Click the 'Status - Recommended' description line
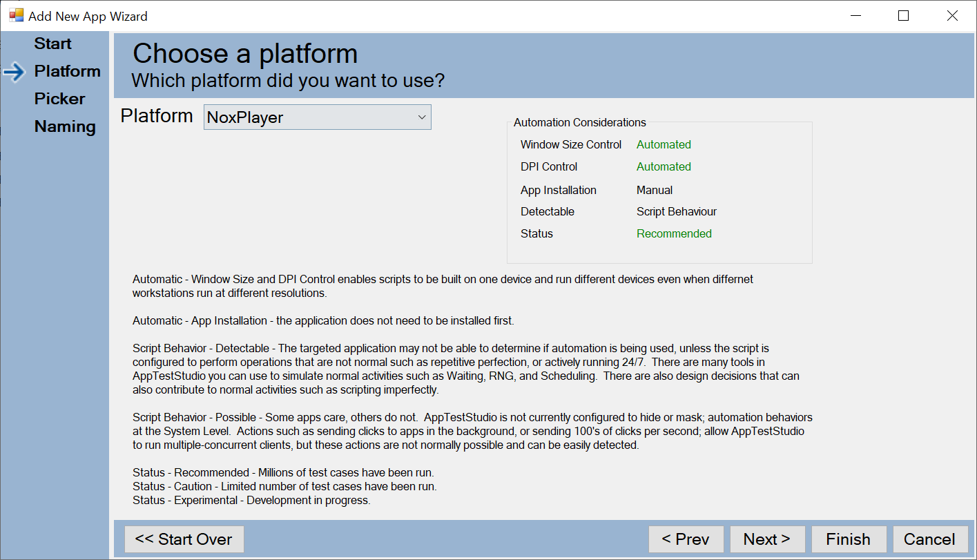This screenshot has width=977, height=560. click(x=283, y=472)
